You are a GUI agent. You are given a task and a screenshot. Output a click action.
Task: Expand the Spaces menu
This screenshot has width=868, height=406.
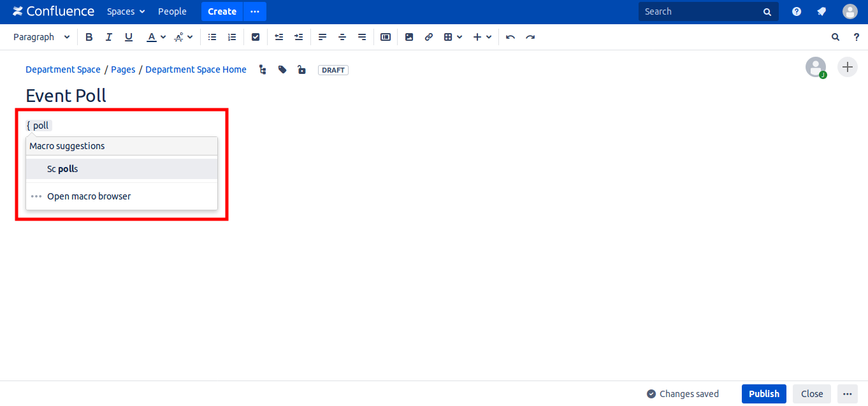point(126,11)
